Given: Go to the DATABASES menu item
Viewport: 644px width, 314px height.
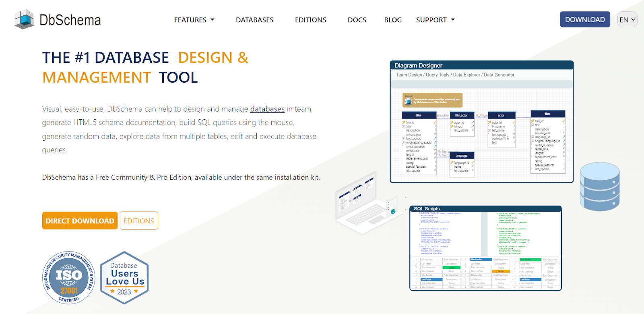Looking at the screenshot, I should (255, 20).
